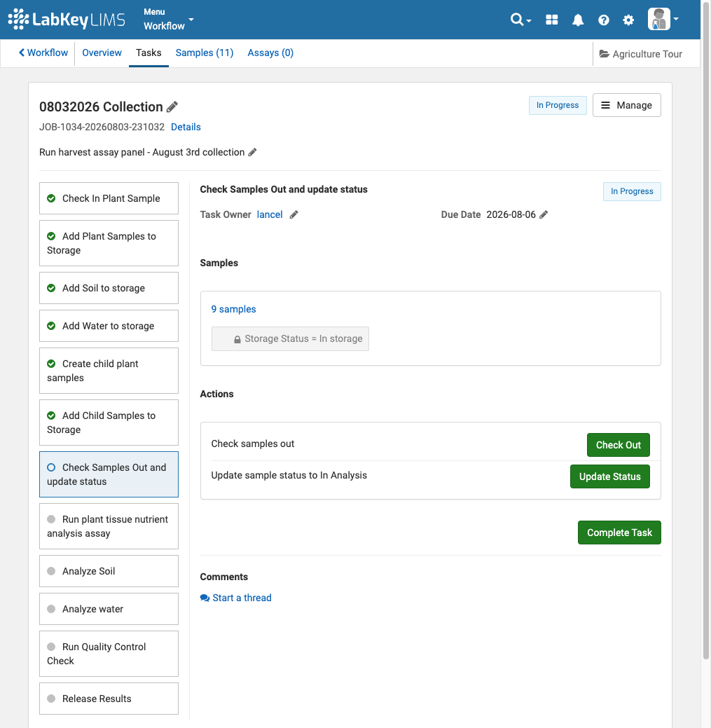Click the Agriculture Tour folder label
The width and height of the screenshot is (711, 728).
647,54
